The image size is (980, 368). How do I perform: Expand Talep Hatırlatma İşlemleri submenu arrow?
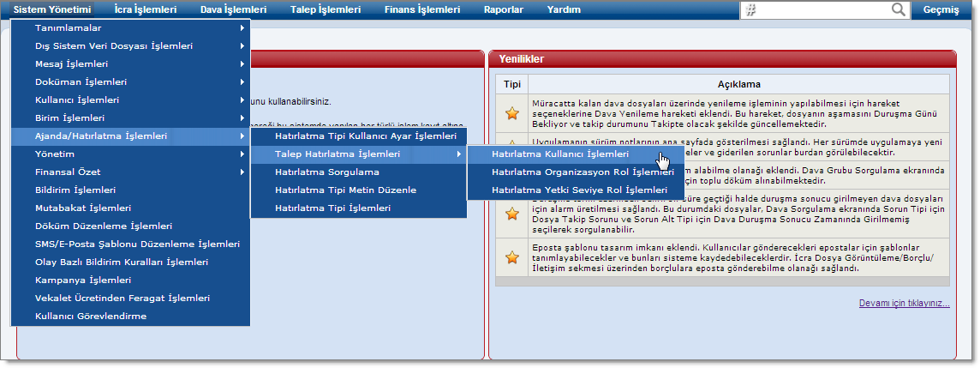pos(459,154)
